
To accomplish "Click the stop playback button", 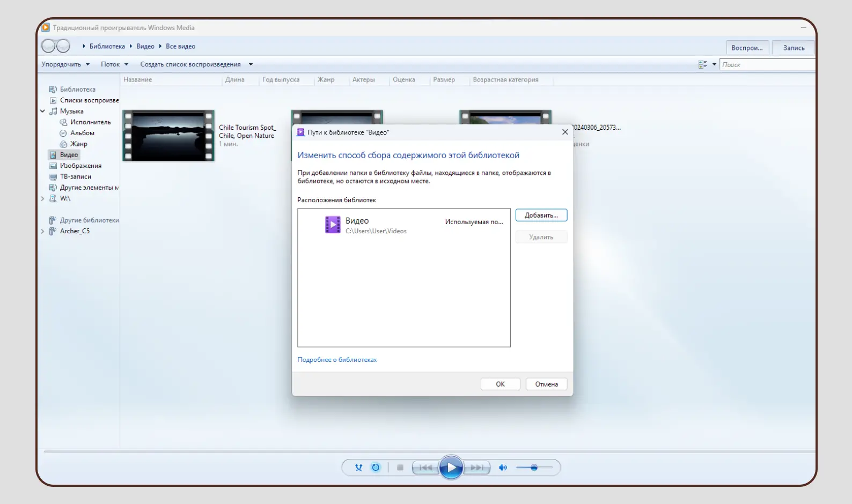I will click(x=400, y=468).
